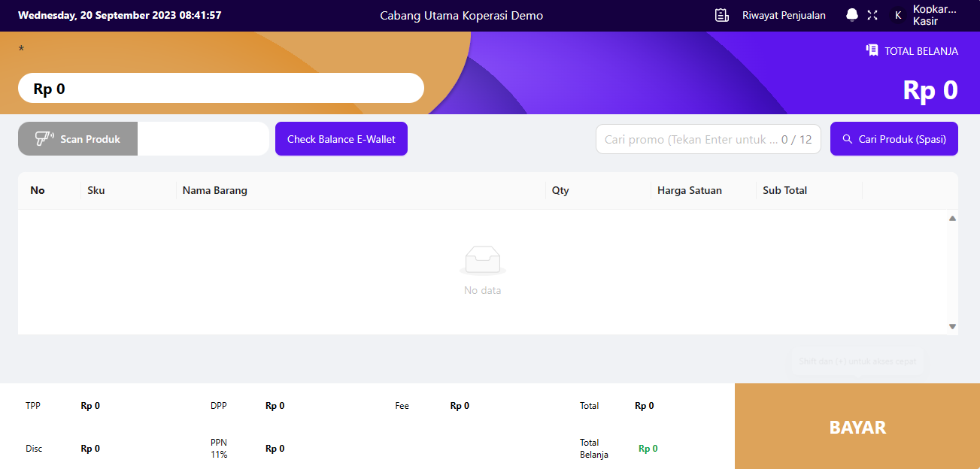The image size is (980, 469).
Task: Open the Kopkar Kasir user menu
Action: [934, 15]
